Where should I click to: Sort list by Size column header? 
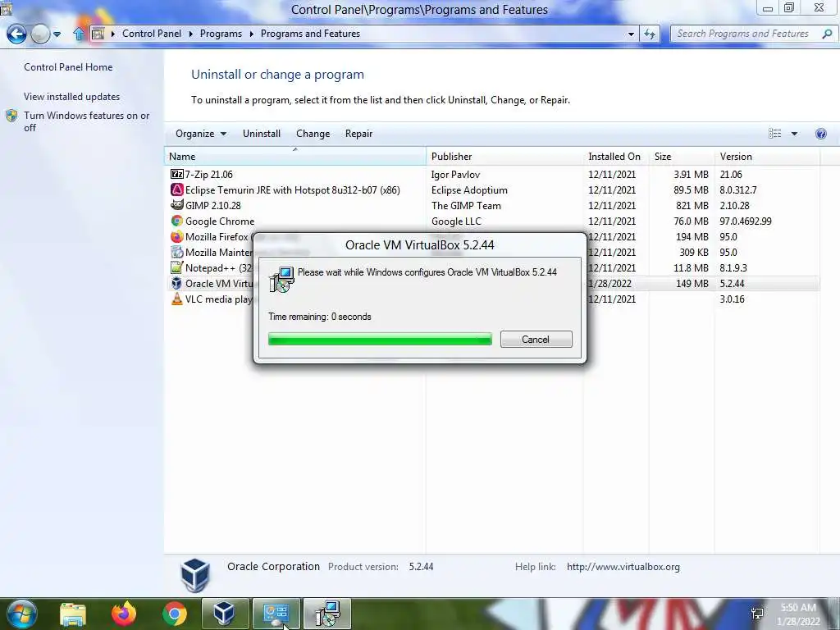click(x=682, y=157)
